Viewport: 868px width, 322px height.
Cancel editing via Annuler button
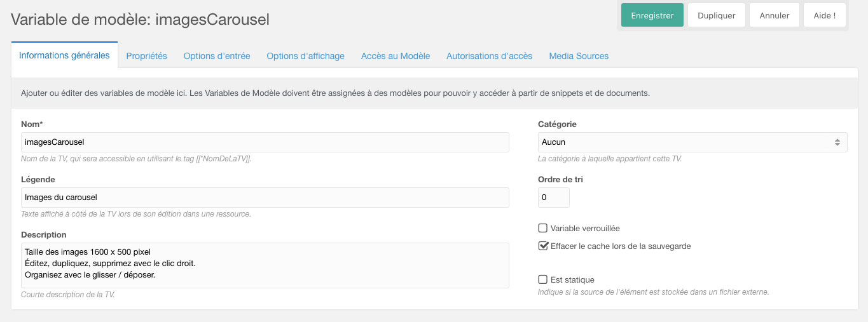tap(774, 15)
